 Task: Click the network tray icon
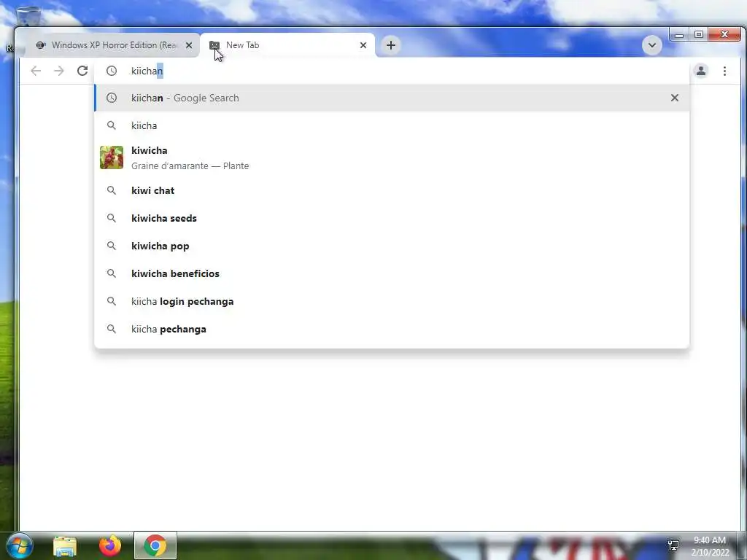point(673,545)
